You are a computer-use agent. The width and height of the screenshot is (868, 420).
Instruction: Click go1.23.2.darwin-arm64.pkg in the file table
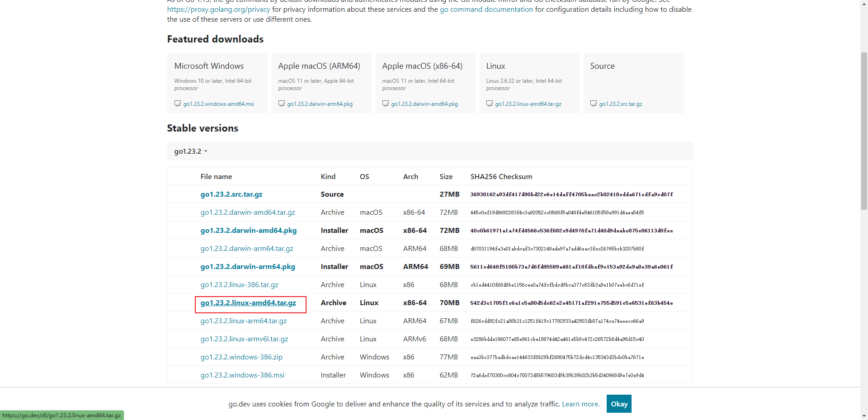click(248, 267)
